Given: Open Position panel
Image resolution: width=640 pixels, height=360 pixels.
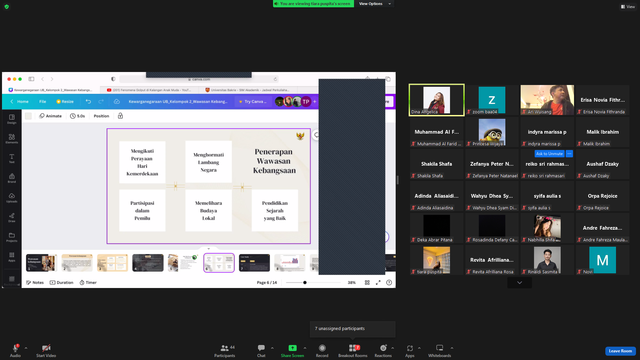Looking at the screenshot, I should [x=101, y=116].
